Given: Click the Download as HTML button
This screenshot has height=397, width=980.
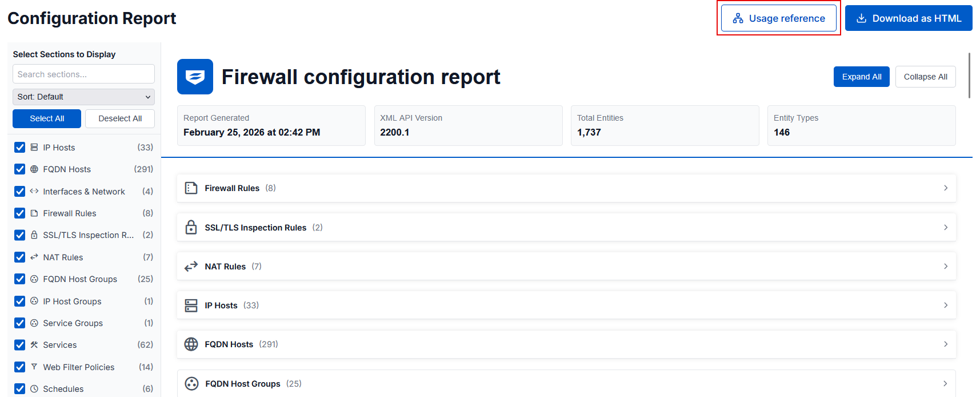Looking at the screenshot, I should [909, 18].
